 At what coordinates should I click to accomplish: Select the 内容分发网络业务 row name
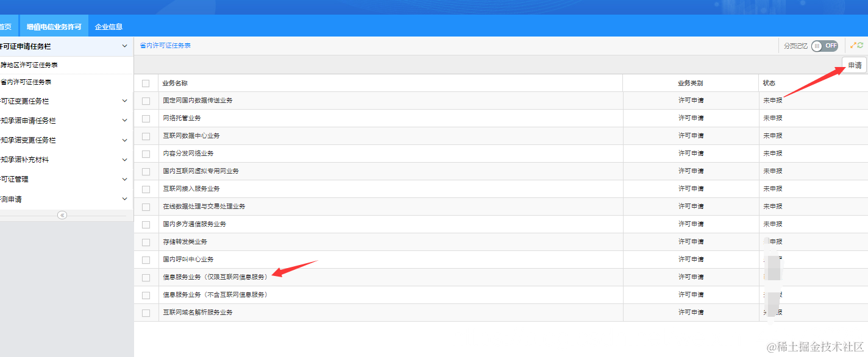coord(188,154)
